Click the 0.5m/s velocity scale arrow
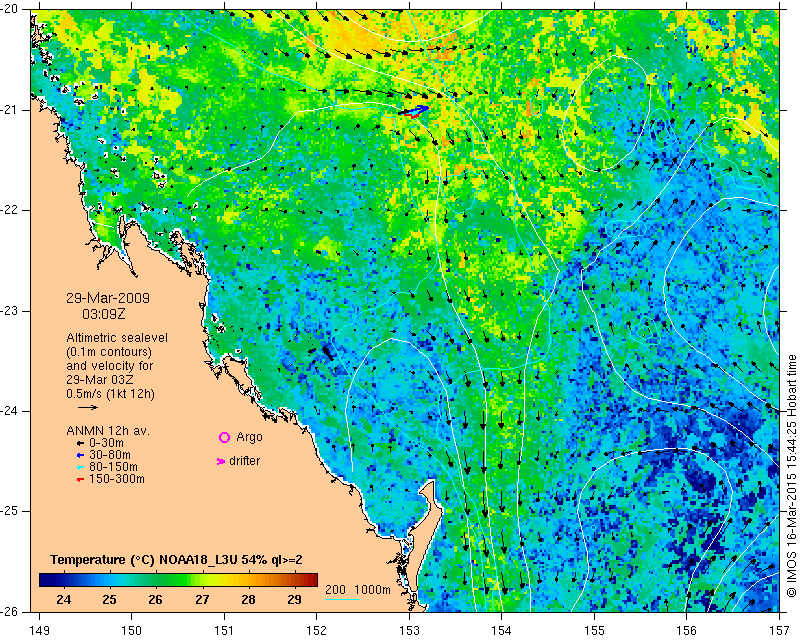This screenshot has height=640, width=800. click(88, 407)
